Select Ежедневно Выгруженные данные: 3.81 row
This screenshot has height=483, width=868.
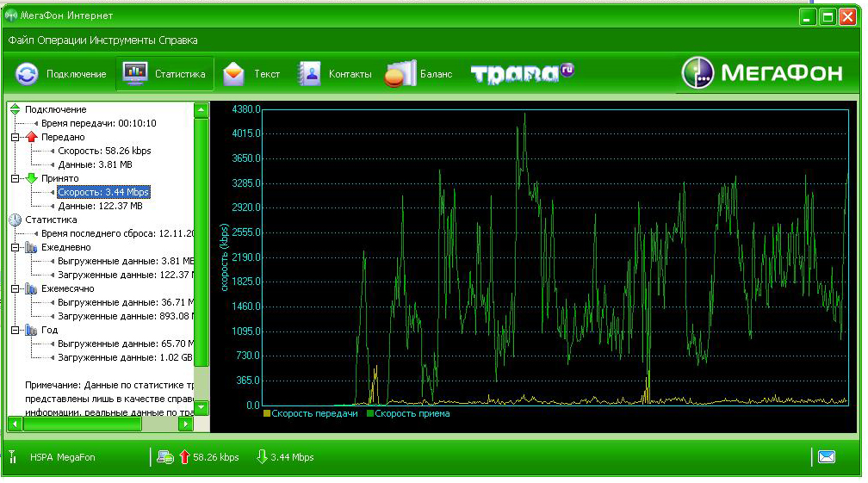tap(126, 261)
